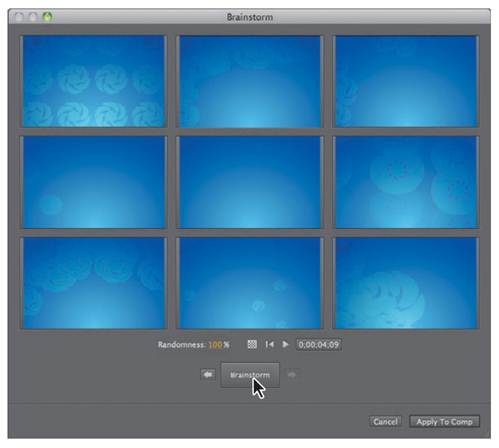Go back to previous Brainstorm generation
The image size is (499, 448).
tap(208, 375)
